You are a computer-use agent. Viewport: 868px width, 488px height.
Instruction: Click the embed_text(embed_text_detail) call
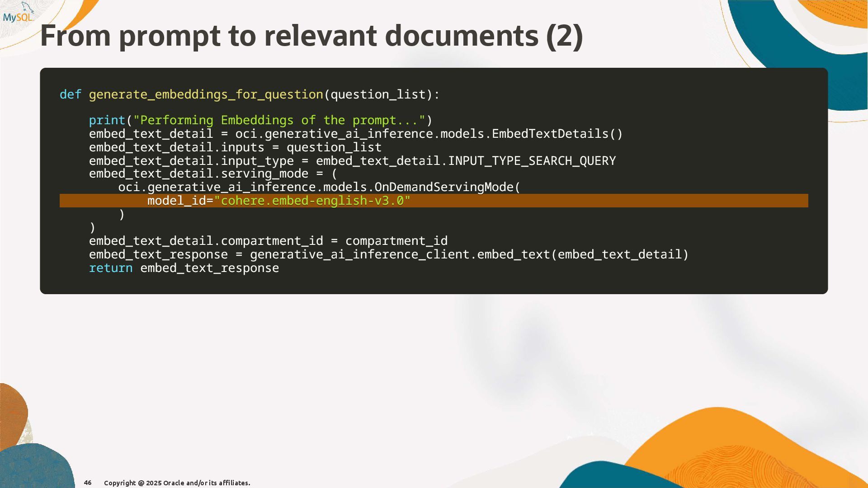pyautogui.click(x=582, y=254)
